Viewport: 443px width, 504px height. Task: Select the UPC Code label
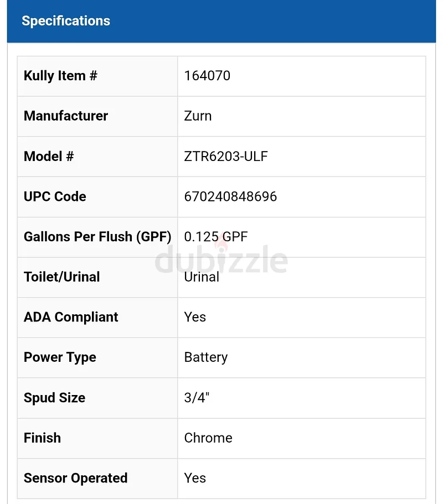pyautogui.click(x=55, y=197)
